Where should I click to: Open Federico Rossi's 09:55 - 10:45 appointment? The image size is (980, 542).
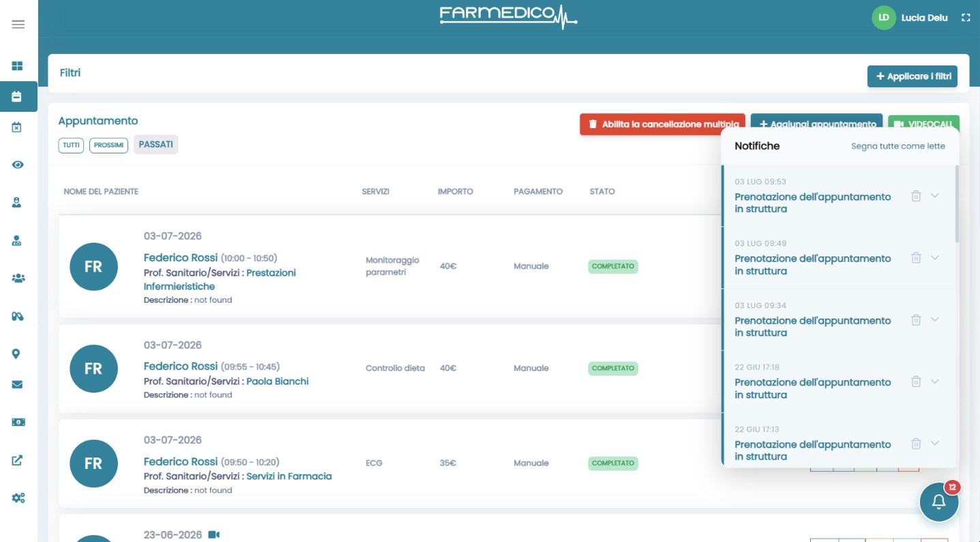(181, 366)
